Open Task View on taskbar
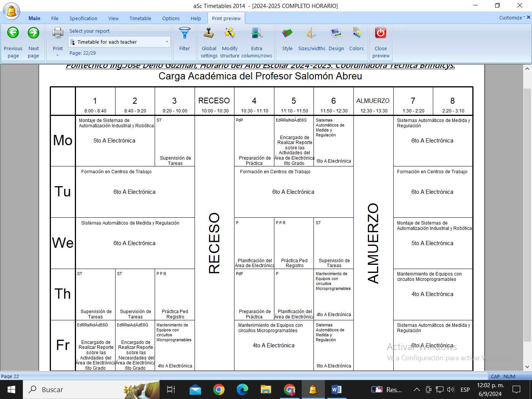This screenshot has width=532, height=399. point(171,389)
